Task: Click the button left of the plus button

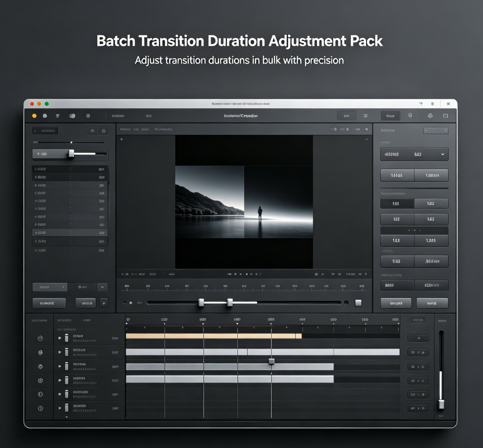Action: [x=86, y=303]
